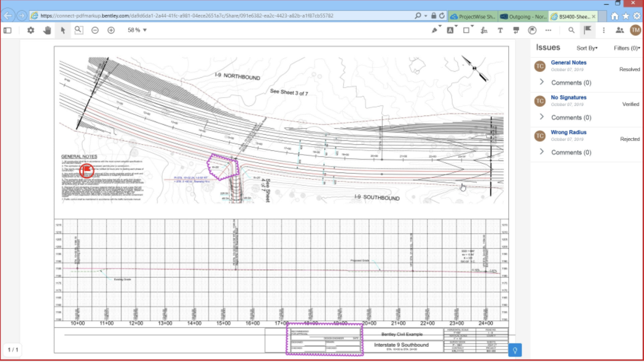
Task: Click the blue lightbulb help button
Action: click(x=515, y=350)
